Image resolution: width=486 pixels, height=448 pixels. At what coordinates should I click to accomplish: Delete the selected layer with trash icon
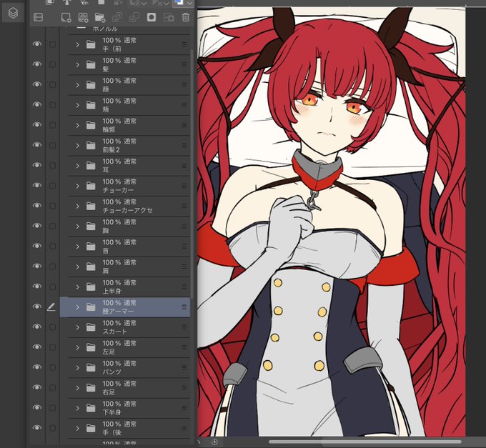tap(186, 17)
